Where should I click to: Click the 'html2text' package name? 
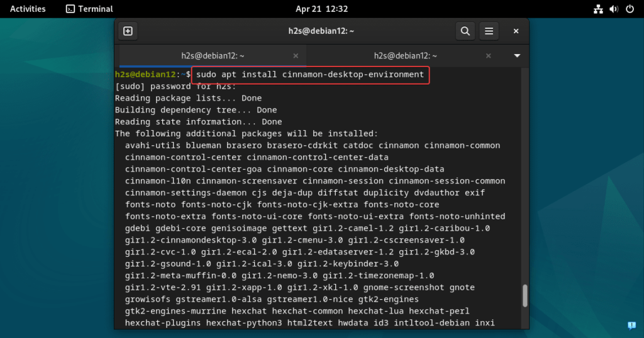point(309,323)
